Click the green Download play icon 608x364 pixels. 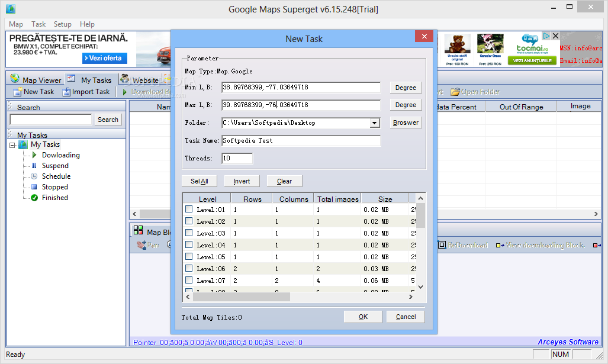125,92
